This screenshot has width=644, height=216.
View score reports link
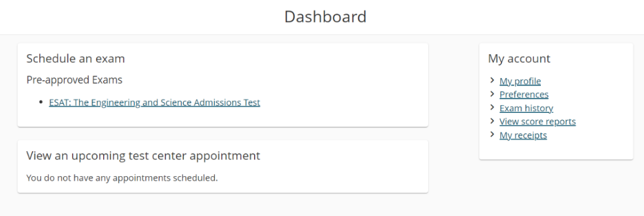(537, 122)
